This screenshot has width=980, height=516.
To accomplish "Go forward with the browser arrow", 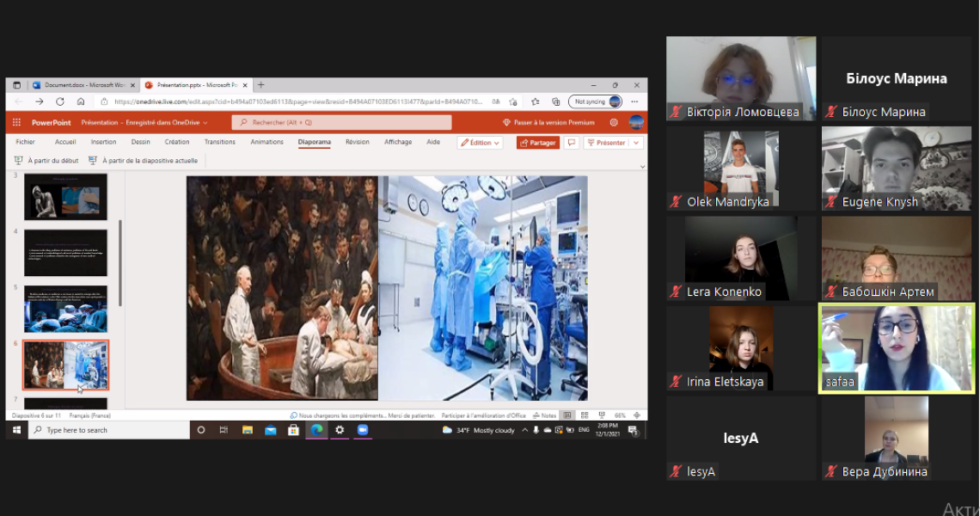I will [40, 101].
